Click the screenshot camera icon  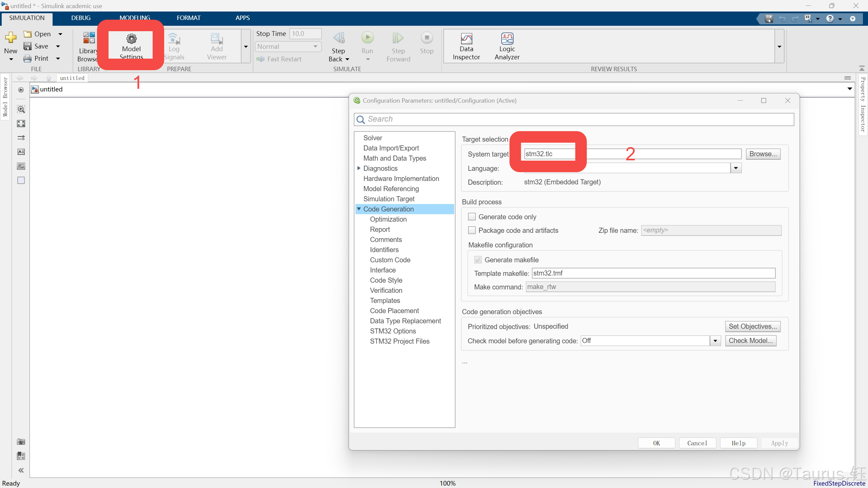coord(21,442)
